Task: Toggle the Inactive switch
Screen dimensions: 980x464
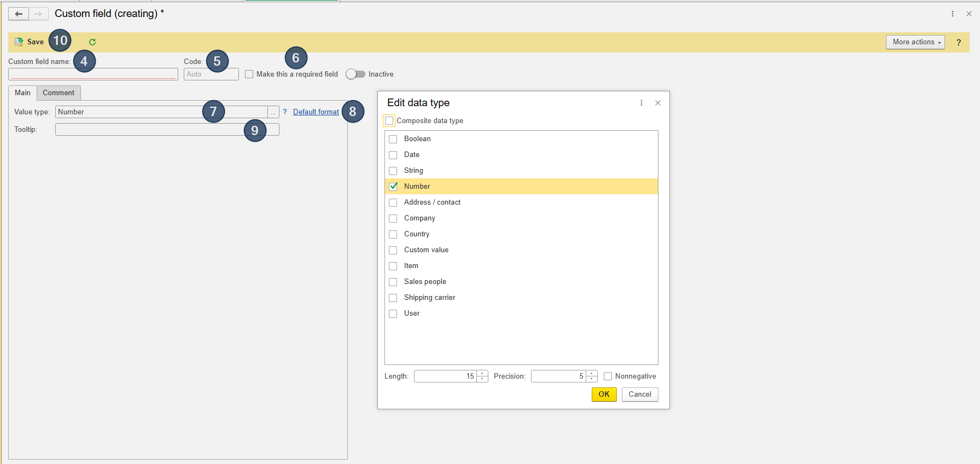Action: tap(355, 74)
